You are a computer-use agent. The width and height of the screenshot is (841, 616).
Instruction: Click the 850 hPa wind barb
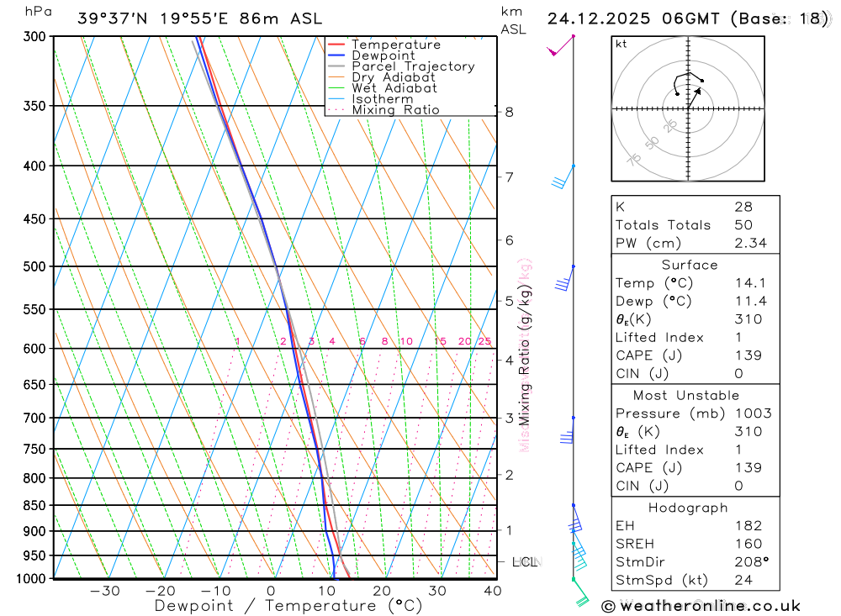click(575, 518)
